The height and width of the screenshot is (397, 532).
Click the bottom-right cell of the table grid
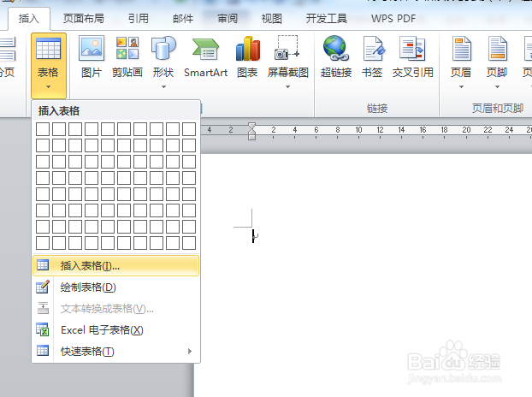(x=189, y=243)
